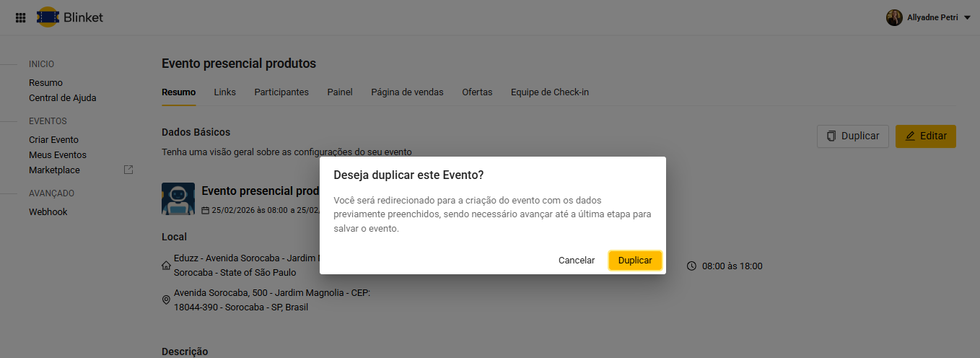980x358 pixels.
Task: Select the Equipe de Check-in tab
Action: (549, 92)
